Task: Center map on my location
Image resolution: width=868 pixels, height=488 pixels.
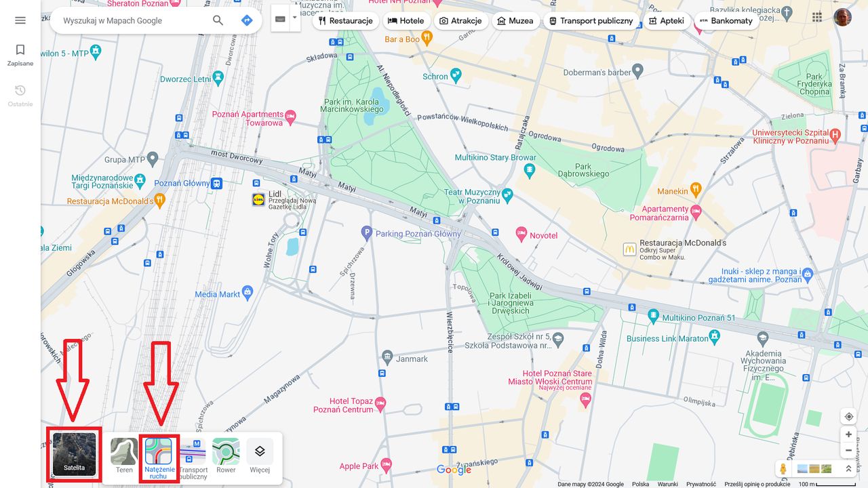Action: [x=848, y=416]
